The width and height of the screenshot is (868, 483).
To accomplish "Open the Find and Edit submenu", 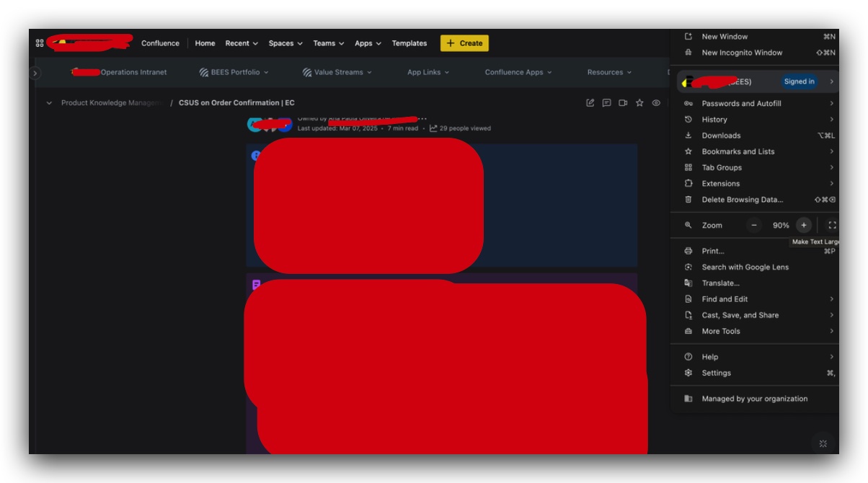I will point(754,299).
